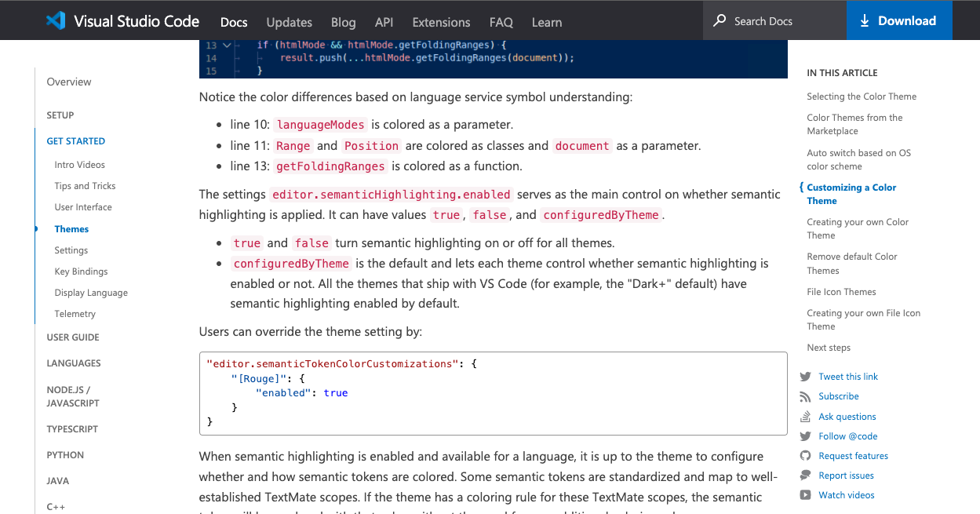980x514 pixels.
Task: Jump to Creating your own Color Theme
Action: 858,228
